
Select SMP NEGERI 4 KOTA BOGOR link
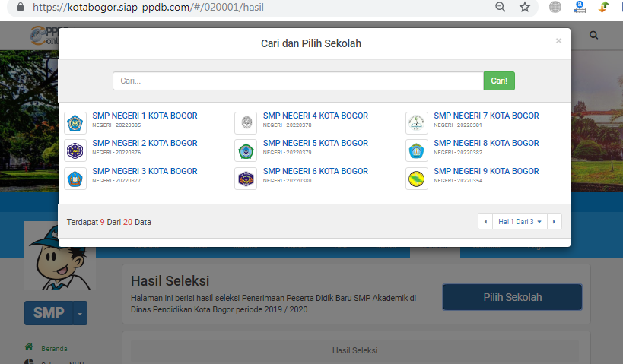(316, 116)
